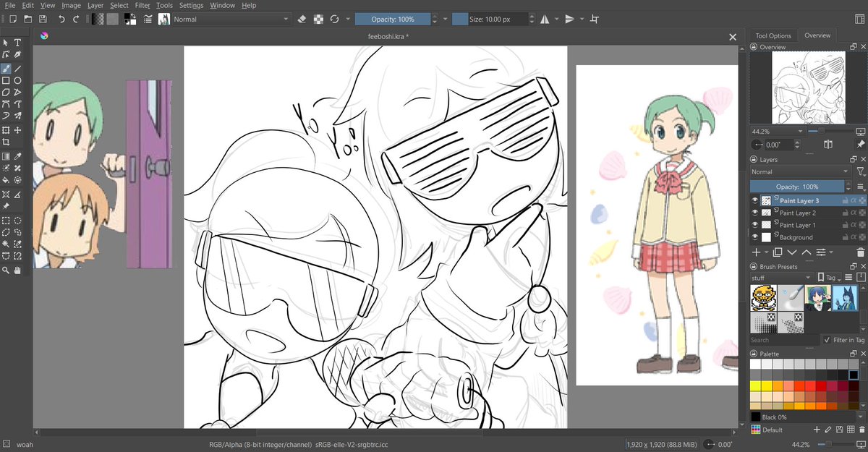Select the Crop tool in the toolbox
The height and width of the screenshot is (452, 868).
coord(6,142)
